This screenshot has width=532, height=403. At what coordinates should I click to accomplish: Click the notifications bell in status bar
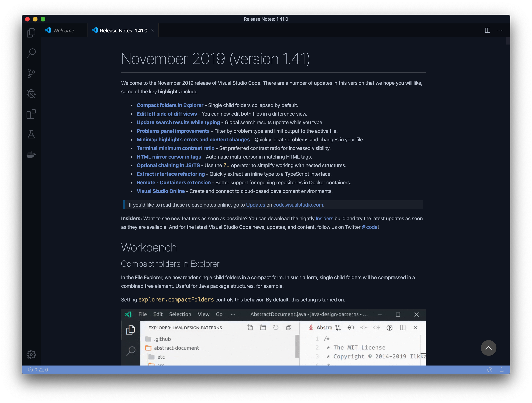pyautogui.click(x=502, y=370)
